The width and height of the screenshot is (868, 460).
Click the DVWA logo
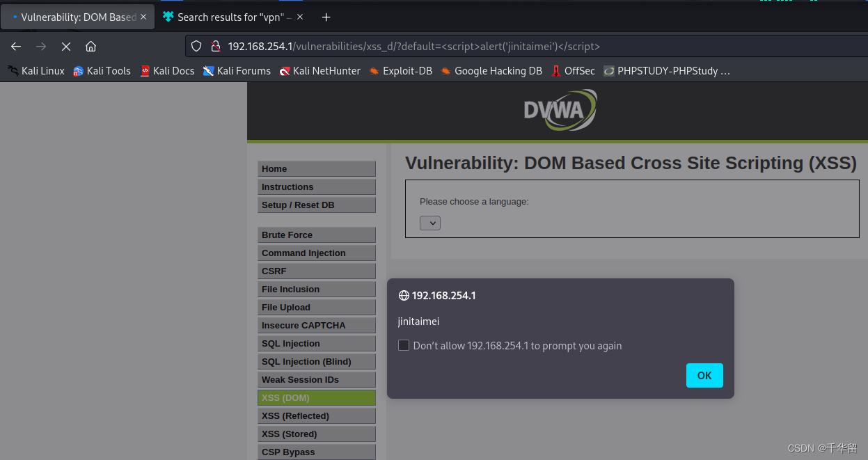560,110
